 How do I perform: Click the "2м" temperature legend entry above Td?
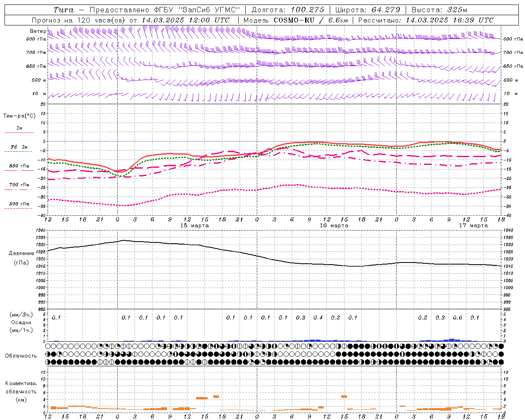point(19,128)
